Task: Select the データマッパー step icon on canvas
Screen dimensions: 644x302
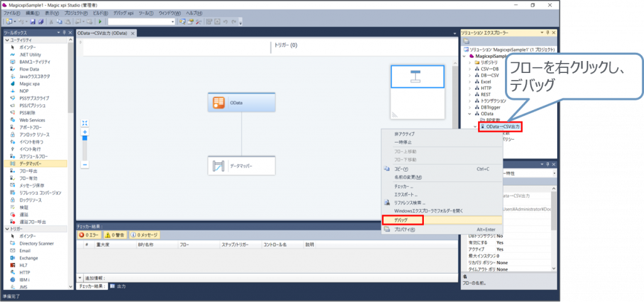Action: point(219,166)
